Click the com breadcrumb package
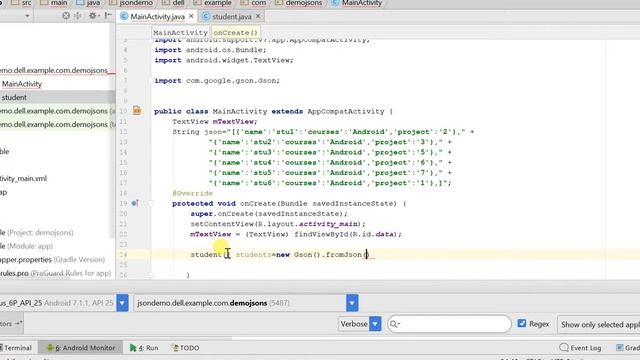This screenshot has height=360, width=640. 253,3
